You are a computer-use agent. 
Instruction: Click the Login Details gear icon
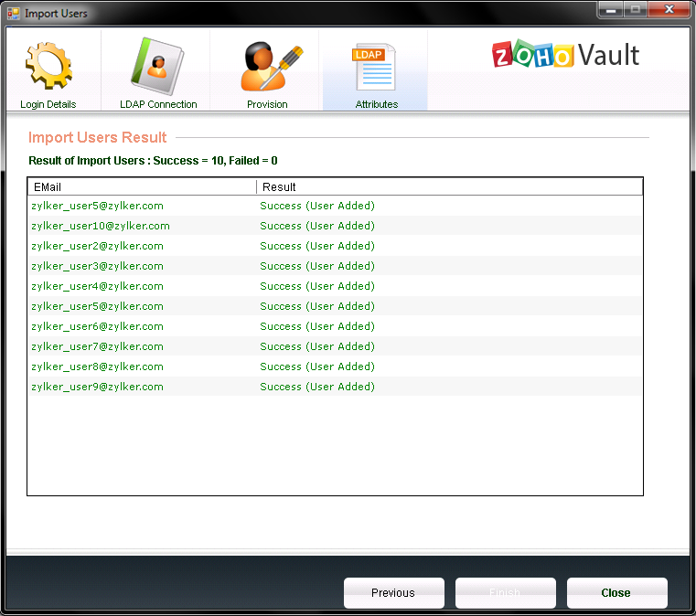pos(48,65)
